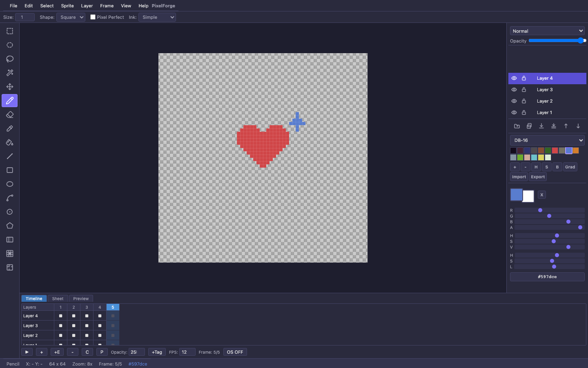Enable the Pixel Perfect checkbox
Image resolution: width=588 pixels, height=368 pixels.
(x=93, y=17)
